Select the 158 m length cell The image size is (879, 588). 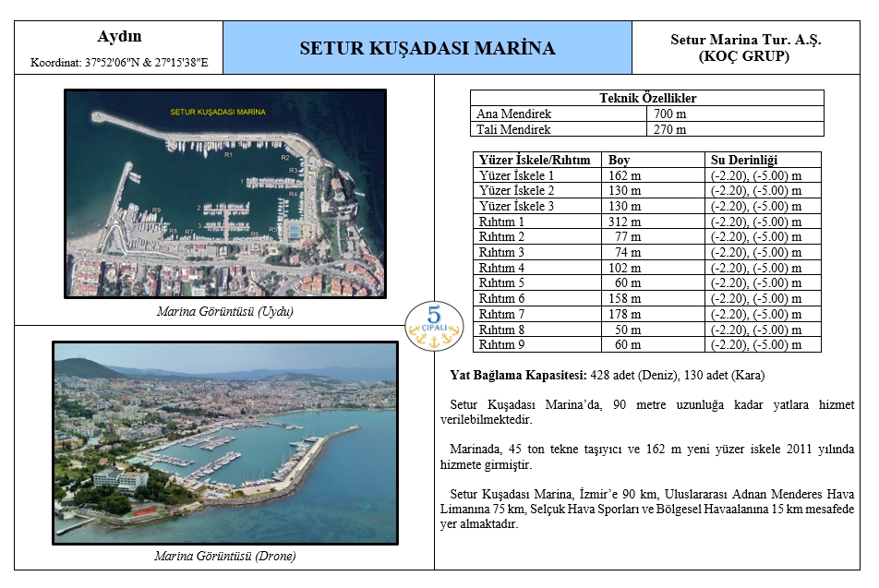coord(653,299)
